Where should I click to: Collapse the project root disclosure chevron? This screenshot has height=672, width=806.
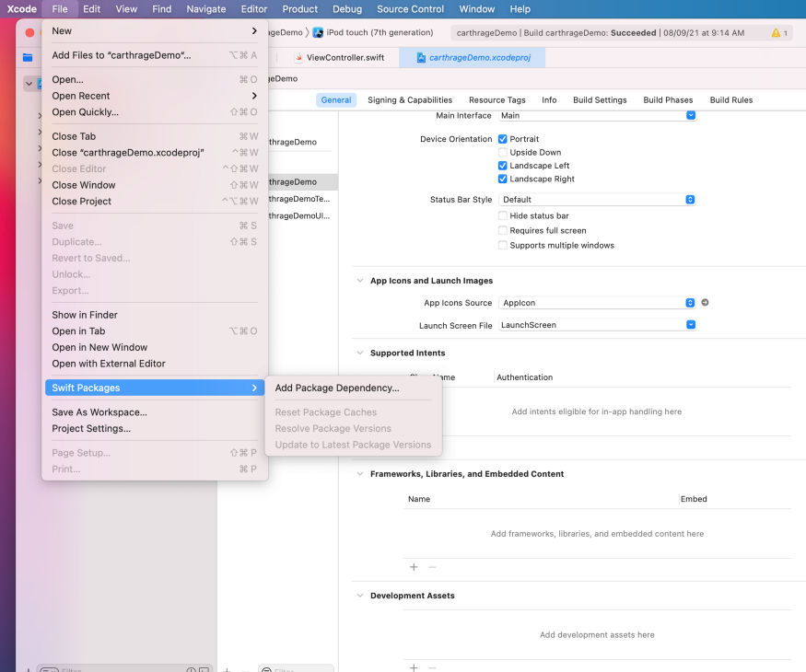29,83
